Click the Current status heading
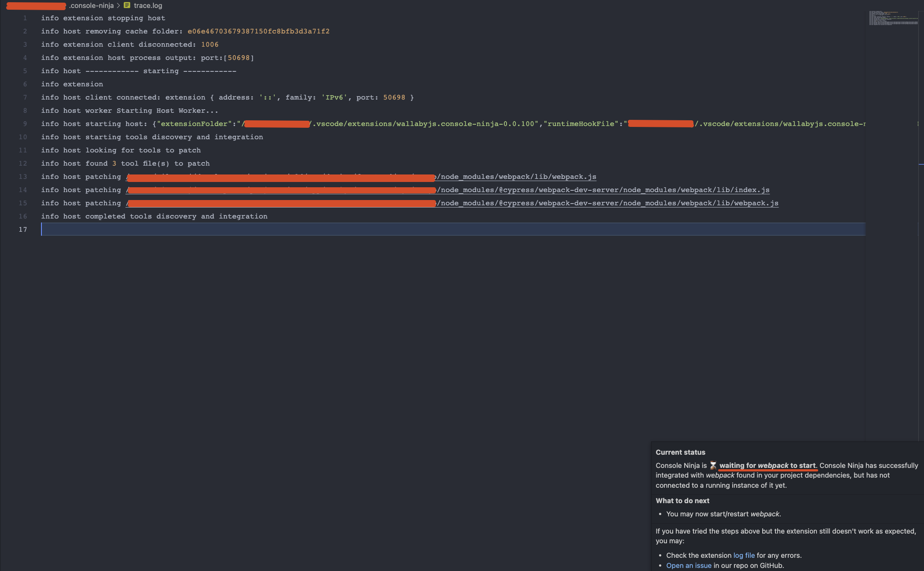Screen dimensions: 924x571 tap(680, 452)
